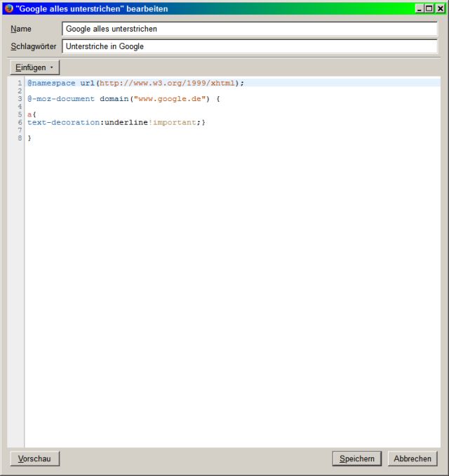This screenshot has height=476, width=449.
Task: Click line number 1 in the gutter
Action: point(20,83)
